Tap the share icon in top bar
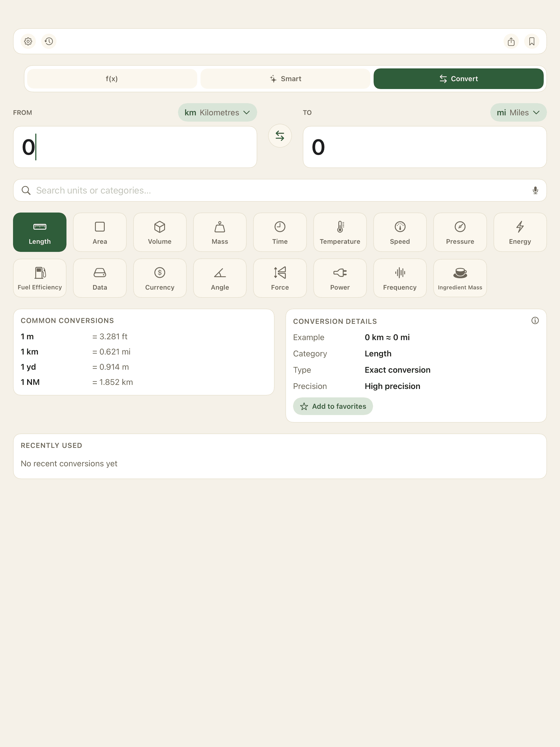 pyautogui.click(x=511, y=41)
